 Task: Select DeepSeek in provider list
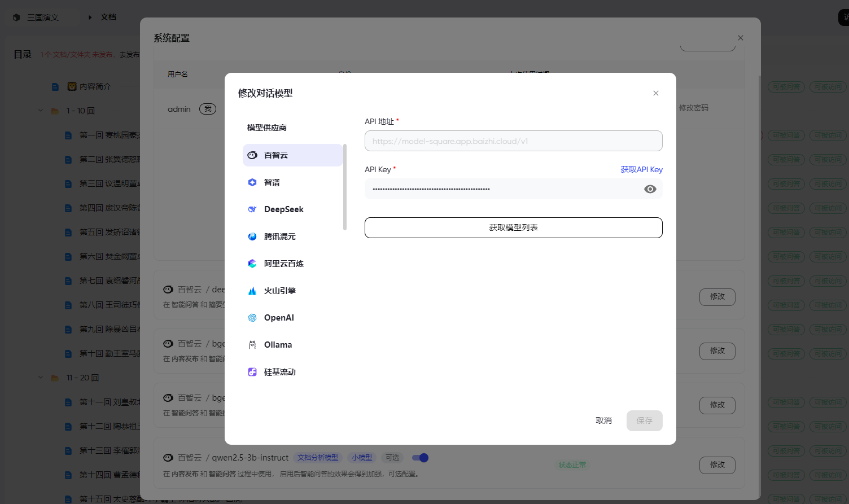click(292, 209)
